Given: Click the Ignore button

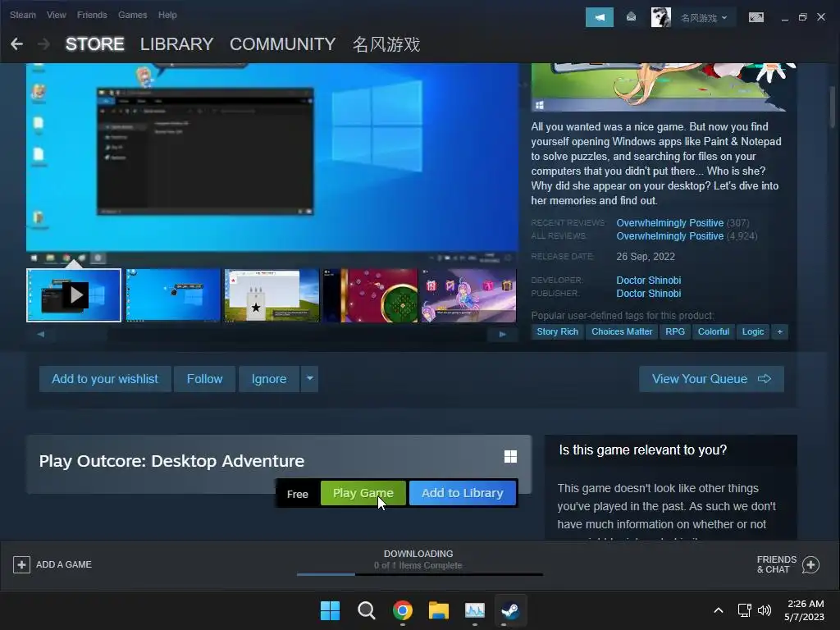Looking at the screenshot, I should 269,379.
